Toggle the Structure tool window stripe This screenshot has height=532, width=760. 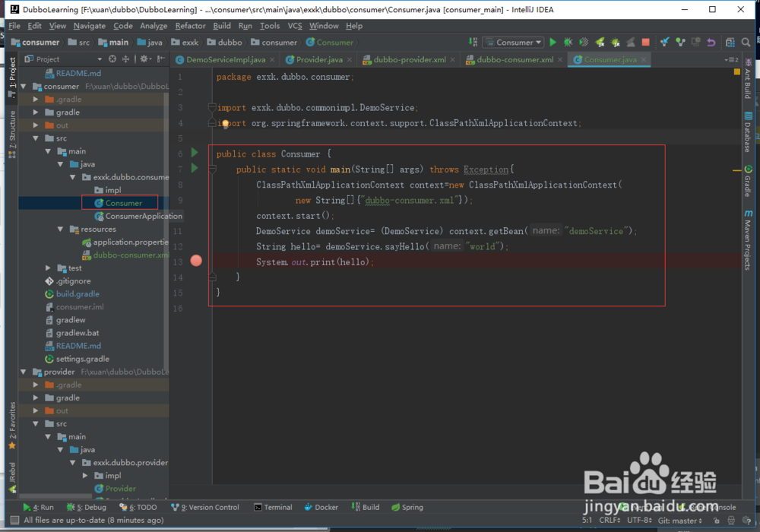tap(12, 135)
